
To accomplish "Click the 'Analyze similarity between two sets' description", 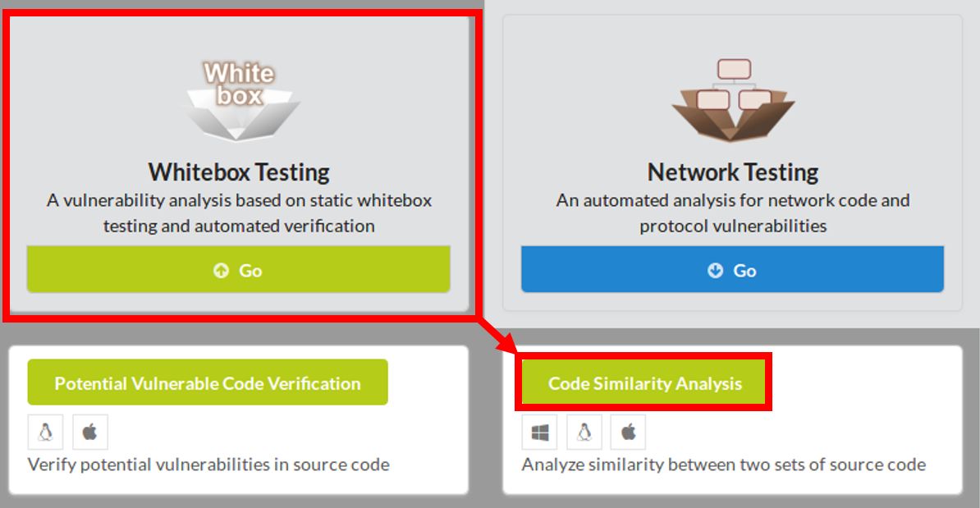I will click(723, 465).
